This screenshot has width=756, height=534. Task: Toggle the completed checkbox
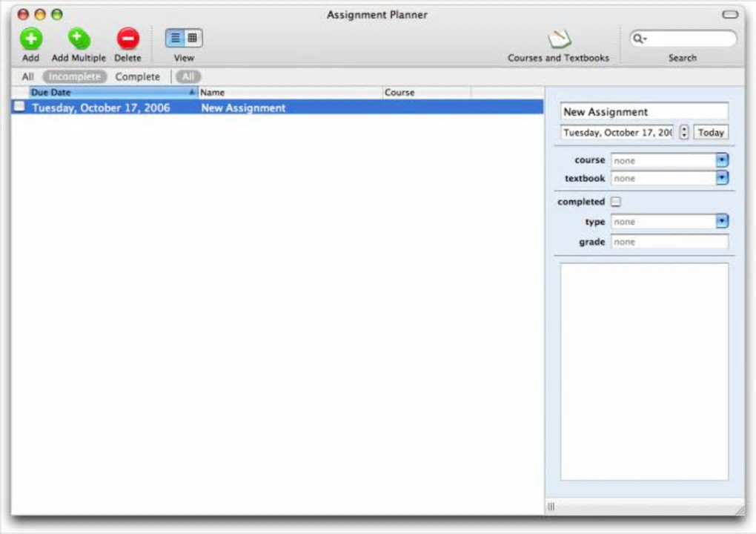click(x=616, y=202)
